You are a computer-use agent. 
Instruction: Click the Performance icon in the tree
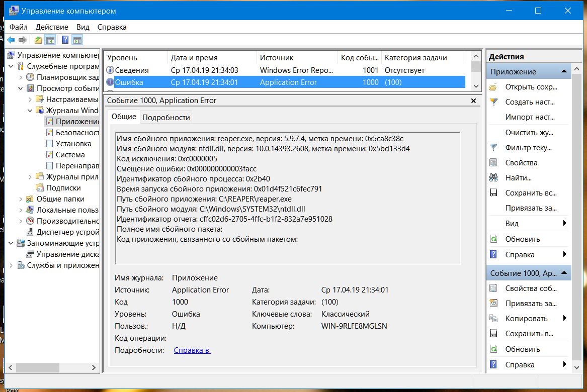click(30, 221)
